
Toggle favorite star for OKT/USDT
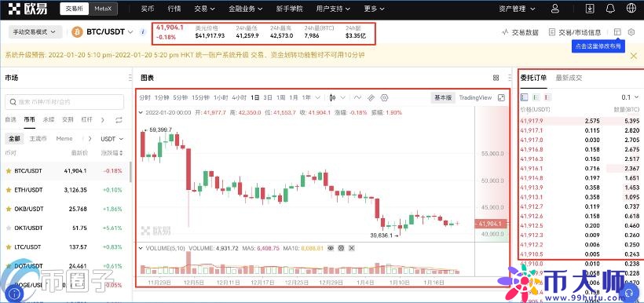point(8,228)
